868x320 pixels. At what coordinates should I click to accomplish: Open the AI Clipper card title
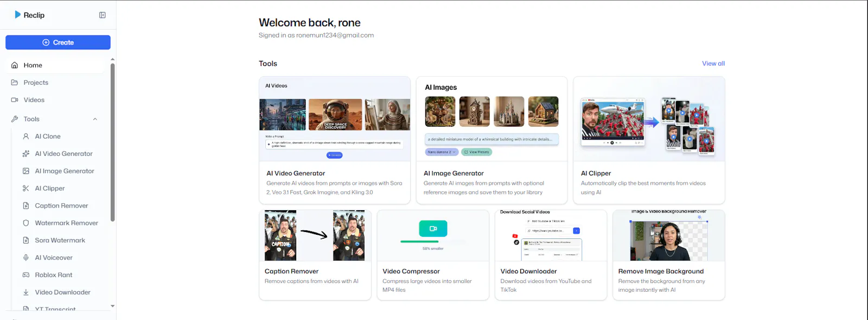click(x=596, y=173)
